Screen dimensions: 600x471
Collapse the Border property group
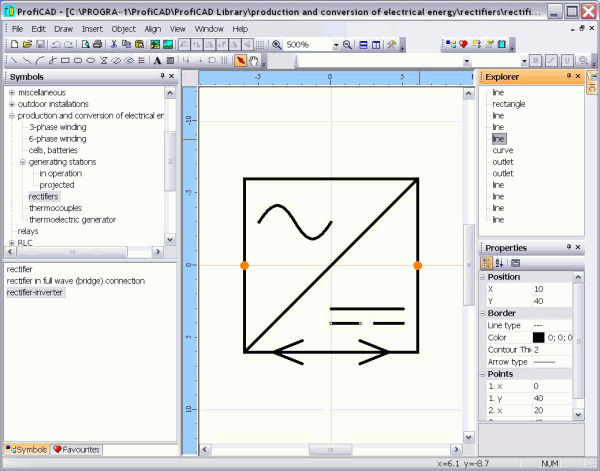click(x=483, y=313)
